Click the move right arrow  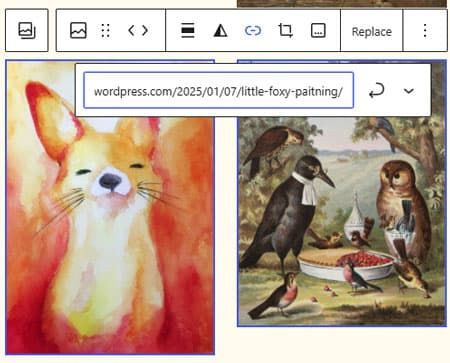[x=145, y=30]
